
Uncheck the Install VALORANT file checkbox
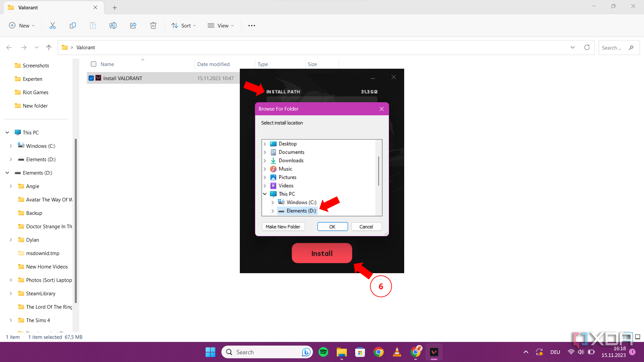coord(91,78)
